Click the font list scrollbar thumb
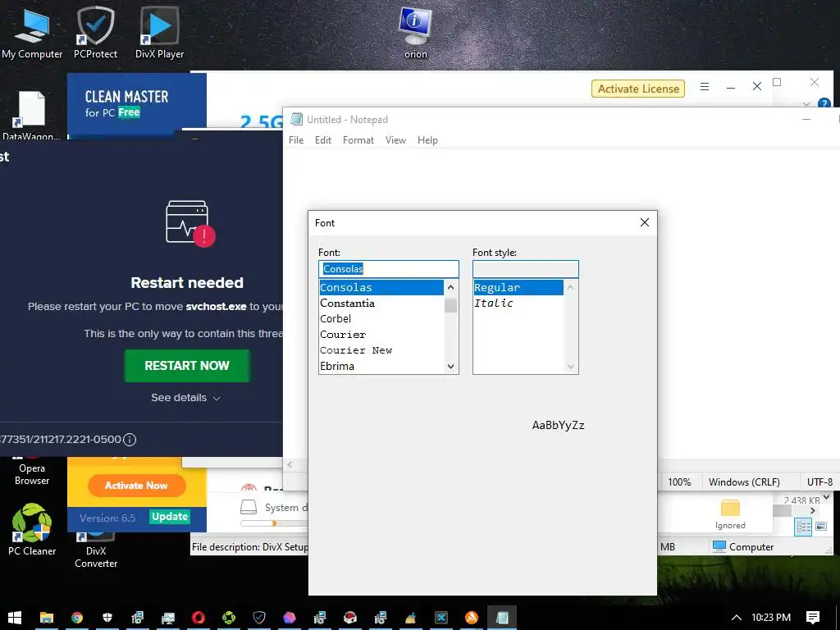 pyautogui.click(x=450, y=305)
